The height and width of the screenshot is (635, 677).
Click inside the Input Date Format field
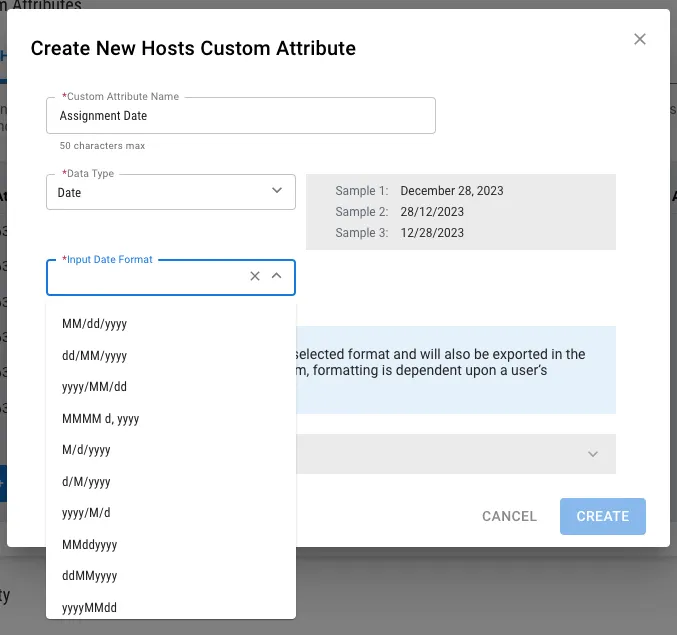[x=147, y=277]
